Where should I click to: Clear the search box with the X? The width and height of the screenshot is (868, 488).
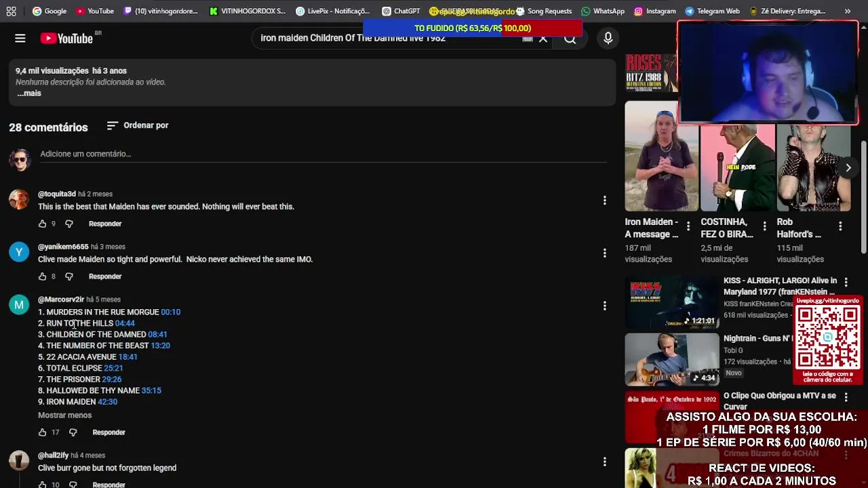click(x=543, y=39)
